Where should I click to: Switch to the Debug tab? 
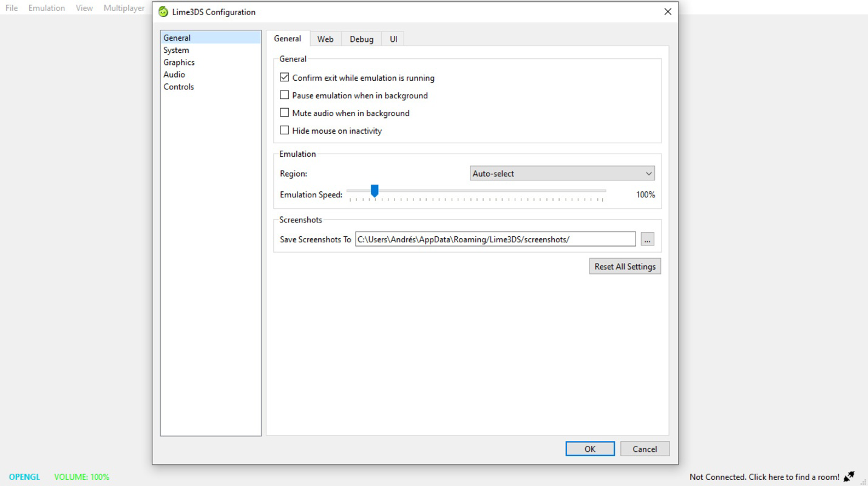pos(361,39)
